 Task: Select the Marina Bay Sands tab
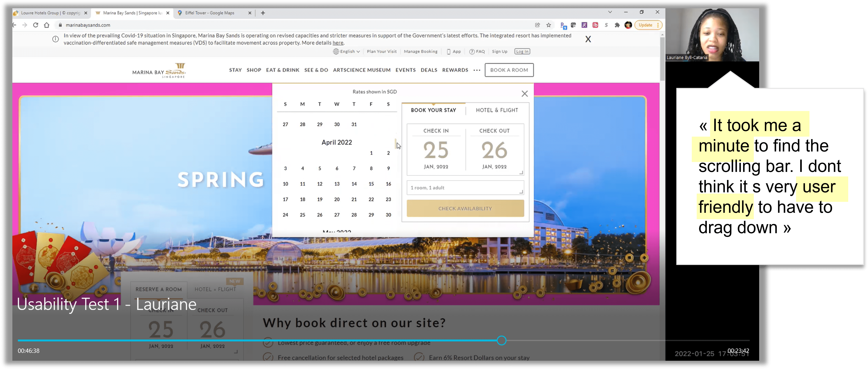[x=132, y=13]
